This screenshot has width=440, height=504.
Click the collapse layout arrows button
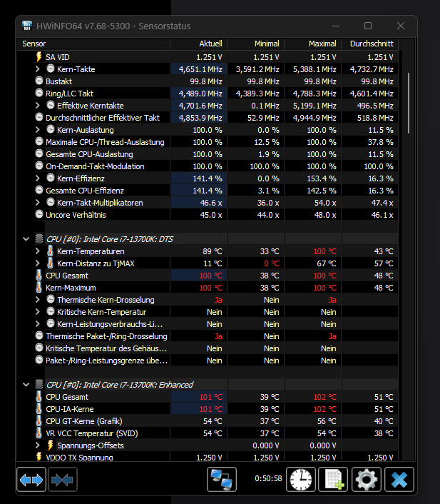click(x=62, y=480)
